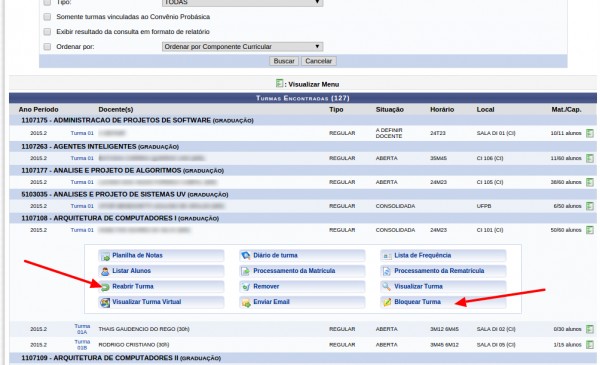Select Processamento da Rematrícula option
600x365 pixels.
pos(443,270)
